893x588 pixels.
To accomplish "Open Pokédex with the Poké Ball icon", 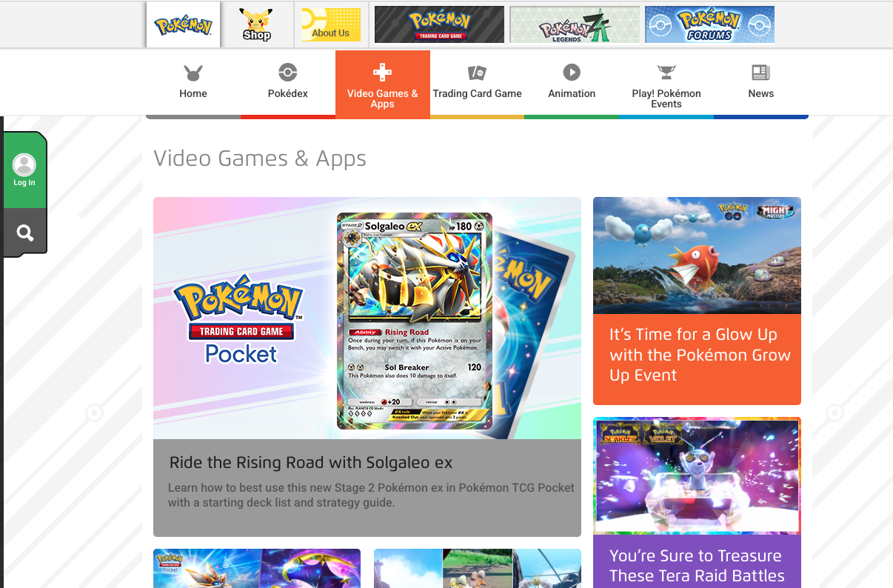I will (x=287, y=73).
